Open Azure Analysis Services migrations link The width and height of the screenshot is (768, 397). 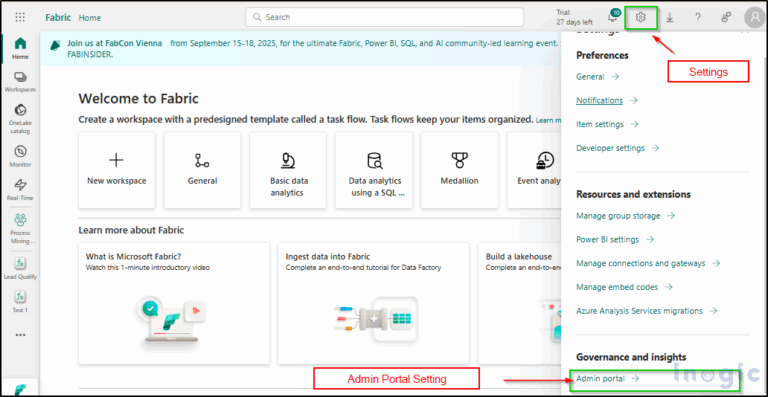[647, 311]
